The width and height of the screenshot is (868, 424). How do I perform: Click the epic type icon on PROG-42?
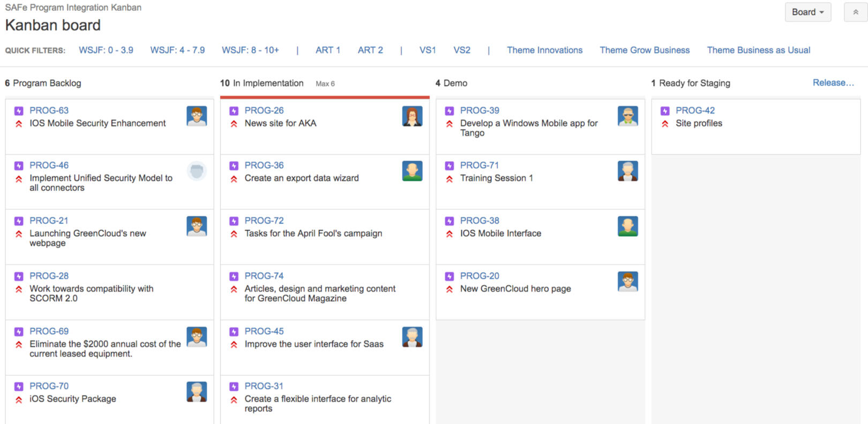tap(665, 111)
